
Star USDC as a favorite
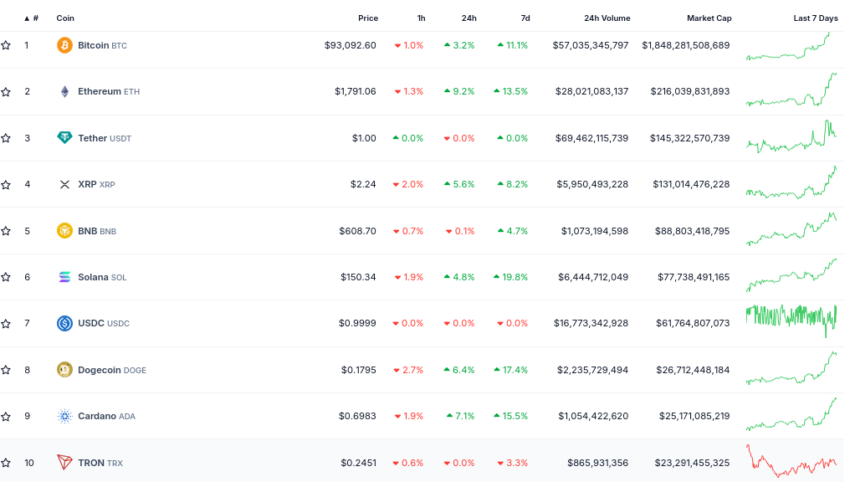coord(6,324)
